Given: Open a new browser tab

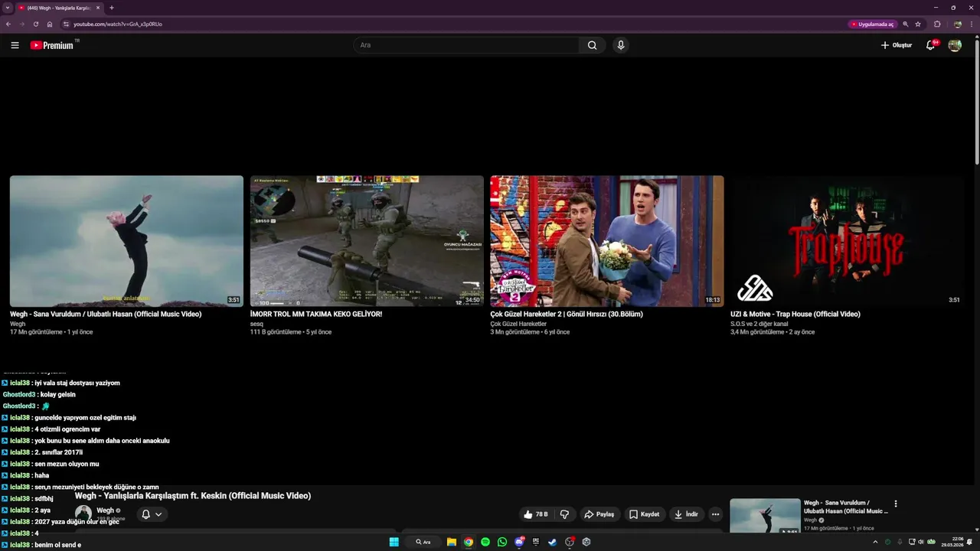Looking at the screenshot, I should (112, 8).
